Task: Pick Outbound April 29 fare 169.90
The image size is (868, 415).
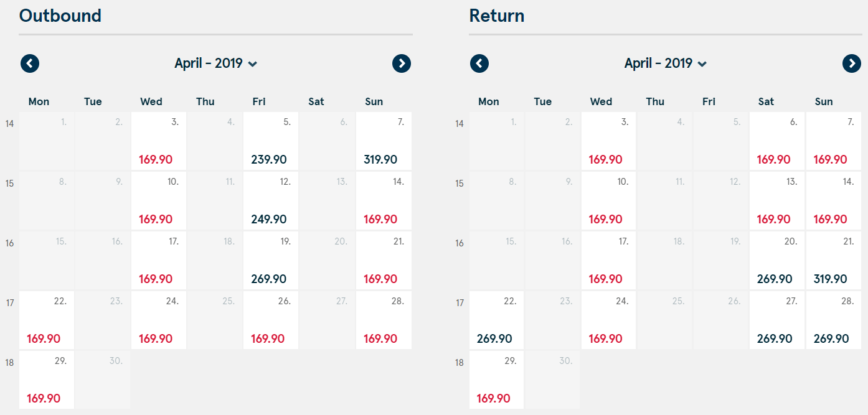Action: tap(47, 380)
